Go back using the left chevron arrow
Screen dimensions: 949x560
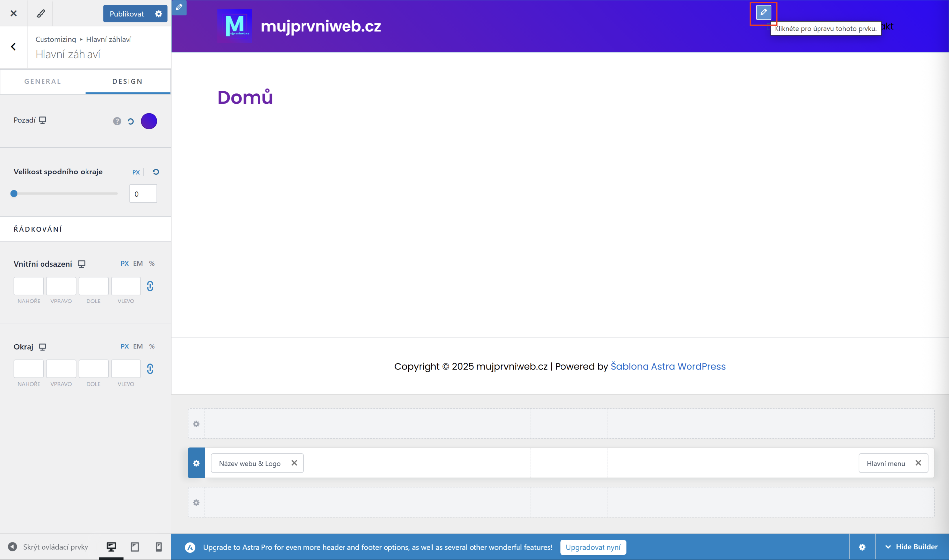point(13,47)
